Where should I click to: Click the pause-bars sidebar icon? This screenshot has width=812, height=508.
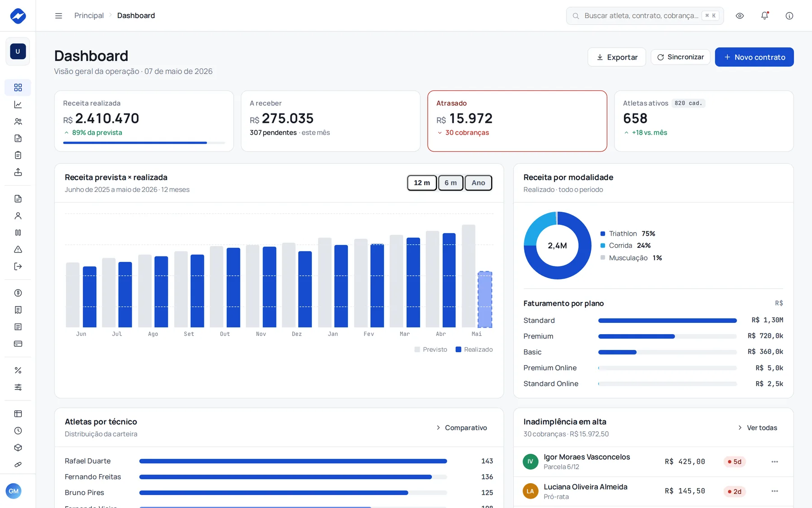tap(18, 233)
